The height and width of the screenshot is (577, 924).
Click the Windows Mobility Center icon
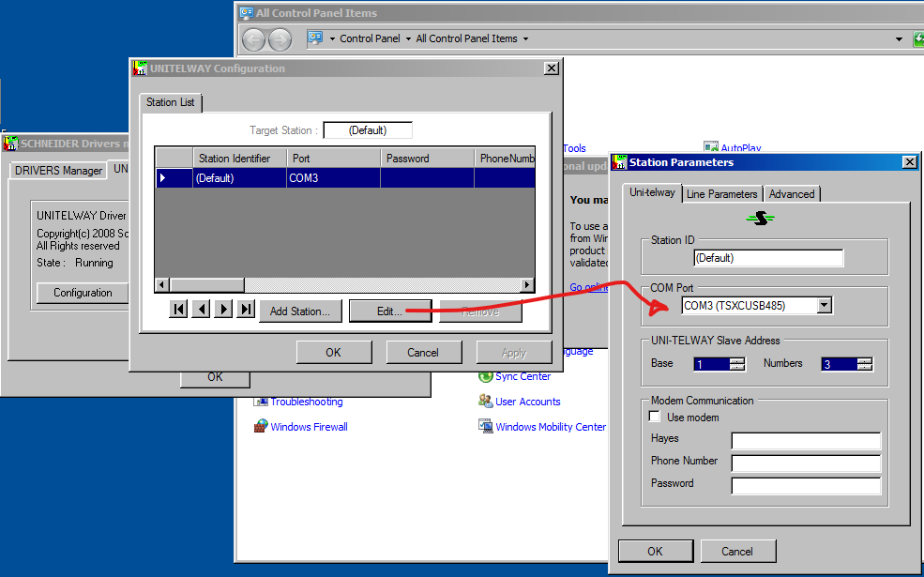pyautogui.click(x=485, y=427)
